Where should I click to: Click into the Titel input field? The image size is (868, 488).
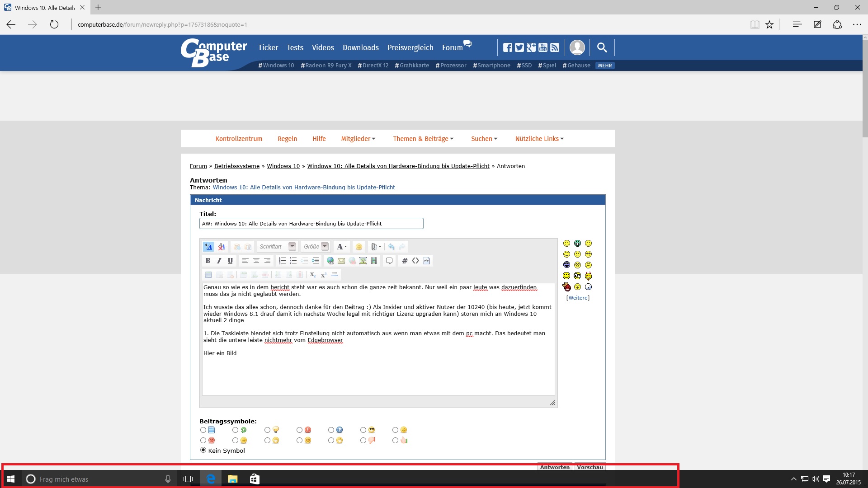(x=311, y=224)
